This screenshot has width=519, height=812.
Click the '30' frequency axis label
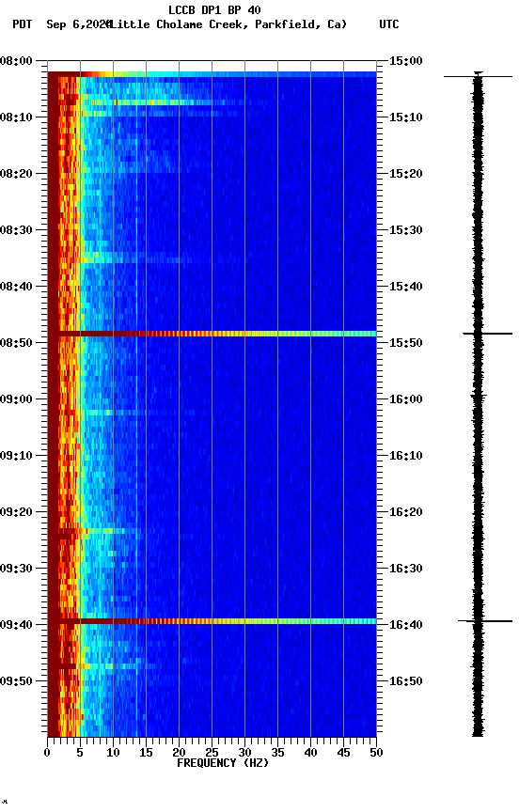click(244, 753)
